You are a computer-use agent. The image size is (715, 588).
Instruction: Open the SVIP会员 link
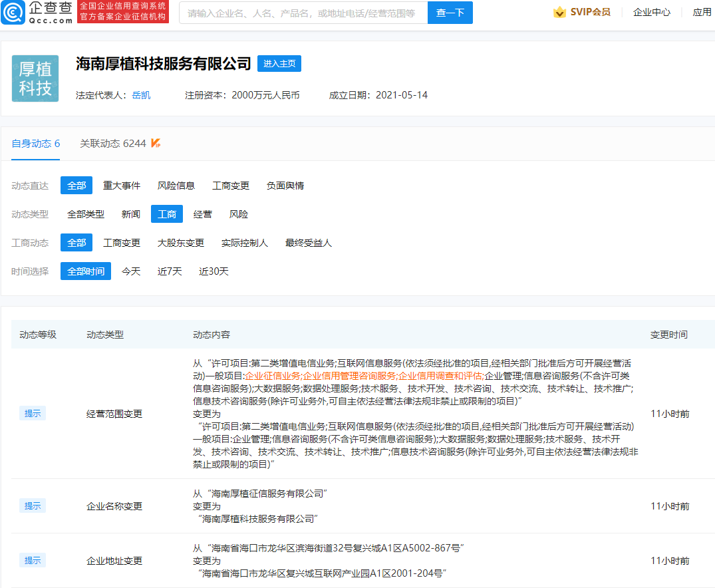(590, 13)
